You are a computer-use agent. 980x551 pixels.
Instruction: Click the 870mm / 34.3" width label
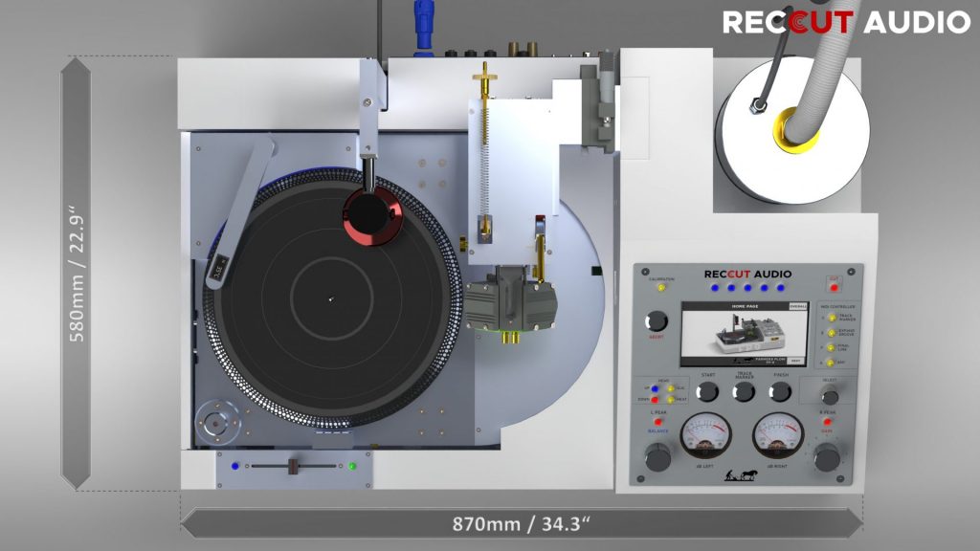pyautogui.click(x=521, y=523)
